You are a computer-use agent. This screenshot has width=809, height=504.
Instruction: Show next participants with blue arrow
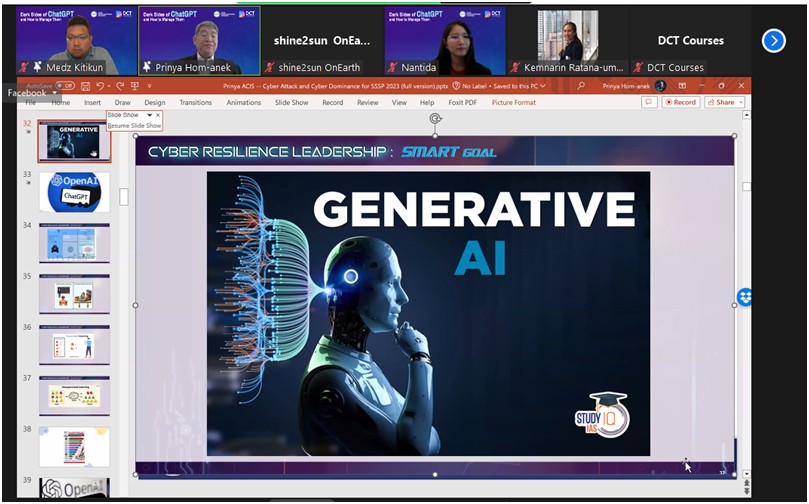[x=773, y=40]
